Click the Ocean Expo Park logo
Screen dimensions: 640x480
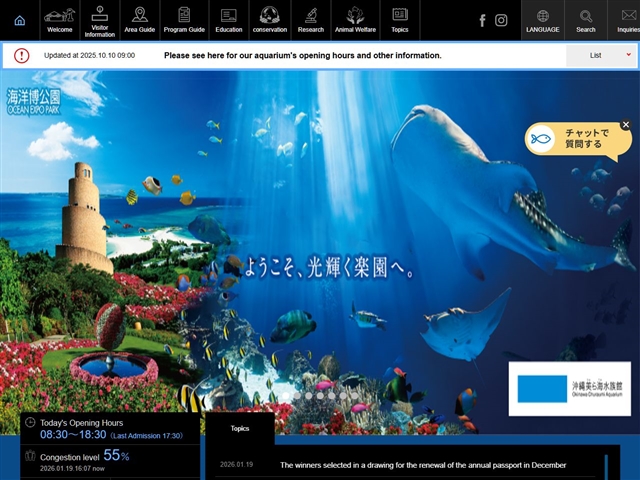[33, 101]
